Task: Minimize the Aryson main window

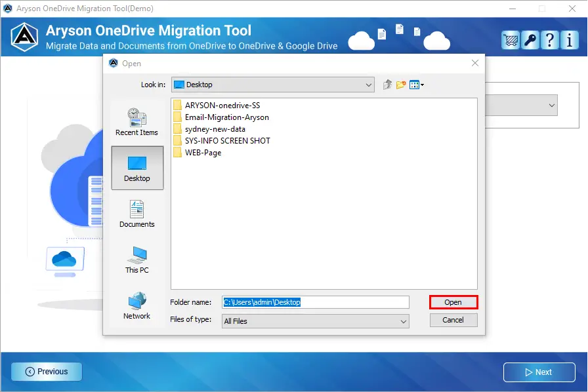Action: [x=513, y=9]
